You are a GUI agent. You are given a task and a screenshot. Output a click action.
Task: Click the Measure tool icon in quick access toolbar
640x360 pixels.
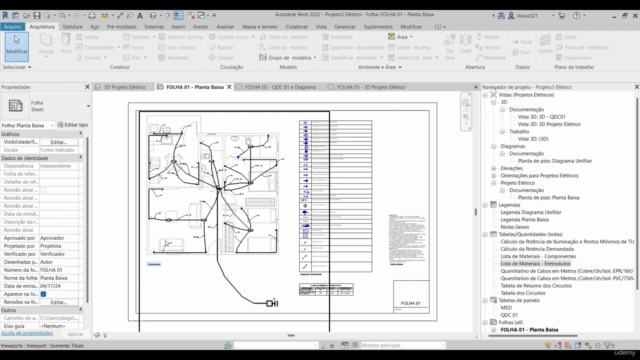click(105, 16)
